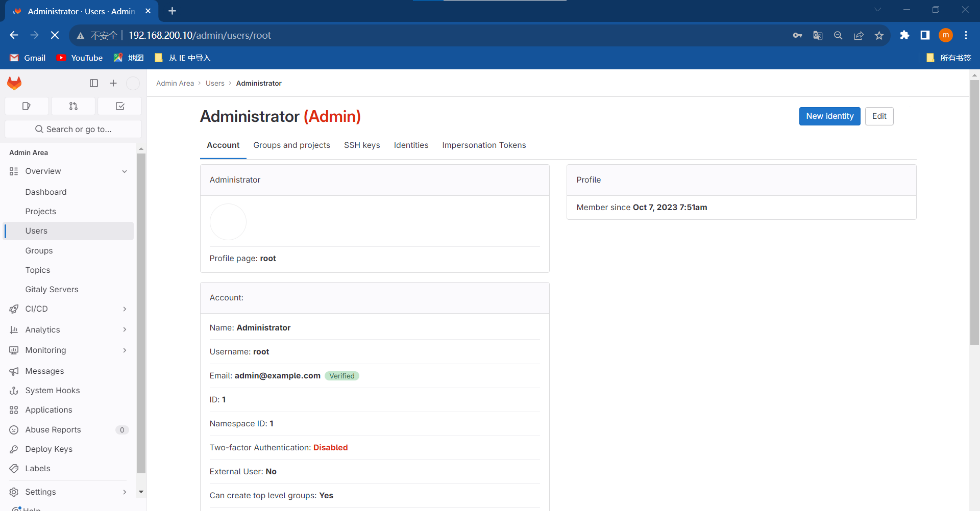Switch to Groups and projects tab
This screenshot has height=511, width=980.
291,145
